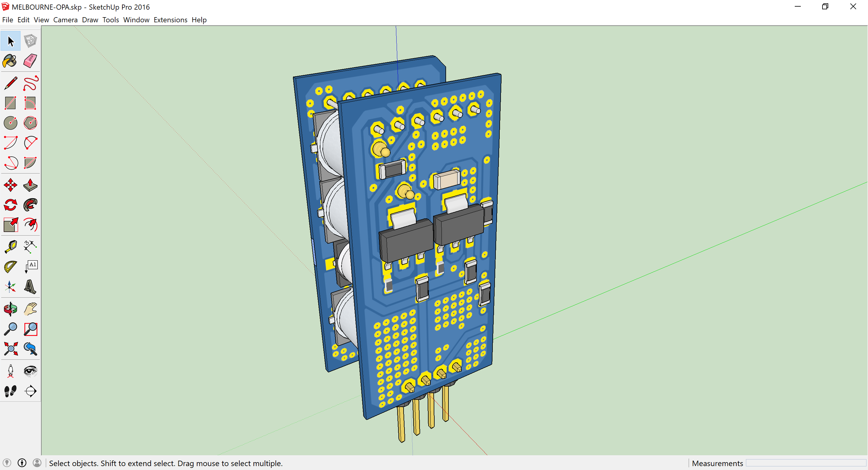Image resolution: width=868 pixels, height=470 pixels.
Task: Choose the Pie tool
Action: pos(30,163)
